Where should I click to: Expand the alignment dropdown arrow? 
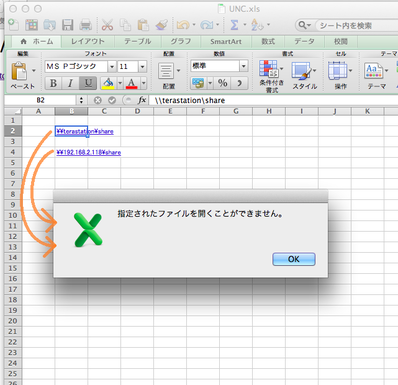178,70
